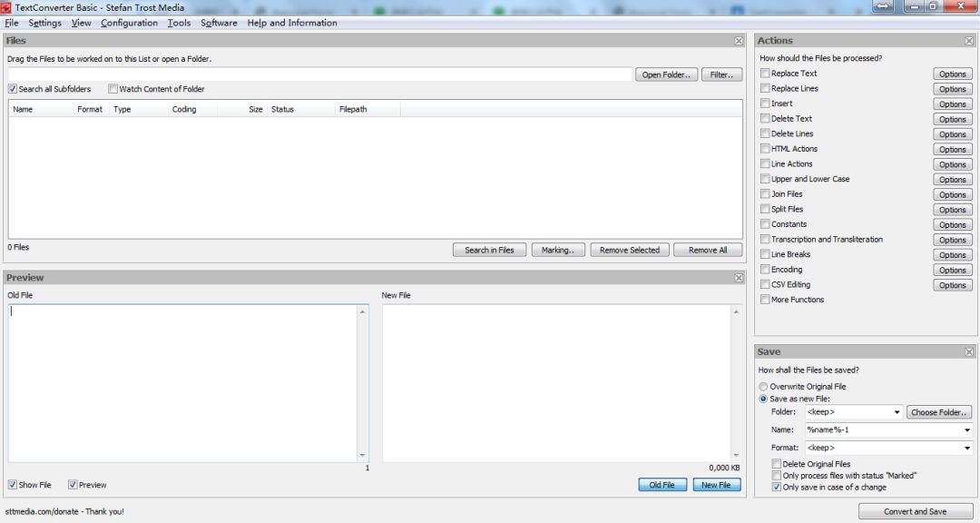Viewport: 980px width, 523px height.
Task: Open the File menu
Action: pyautogui.click(x=12, y=23)
